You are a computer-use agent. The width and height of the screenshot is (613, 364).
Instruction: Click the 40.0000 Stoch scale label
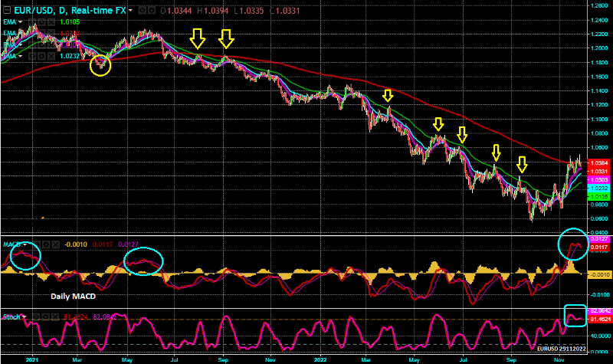click(601, 336)
